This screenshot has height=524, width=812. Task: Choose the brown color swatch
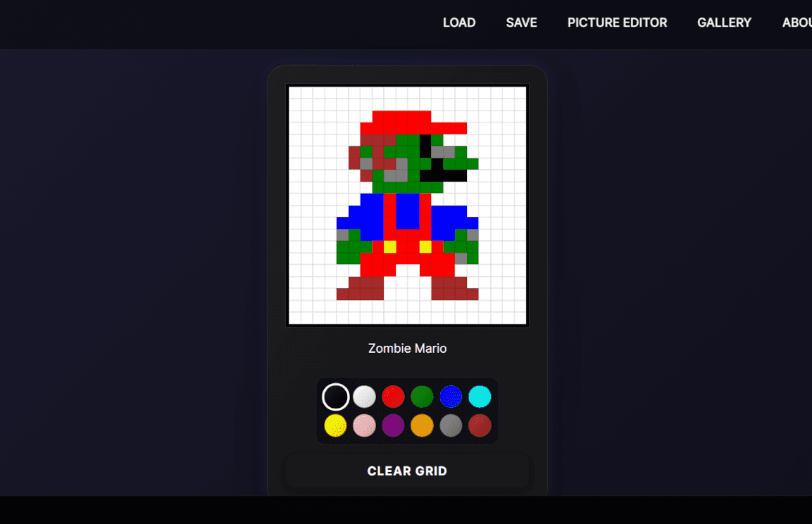click(480, 425)
